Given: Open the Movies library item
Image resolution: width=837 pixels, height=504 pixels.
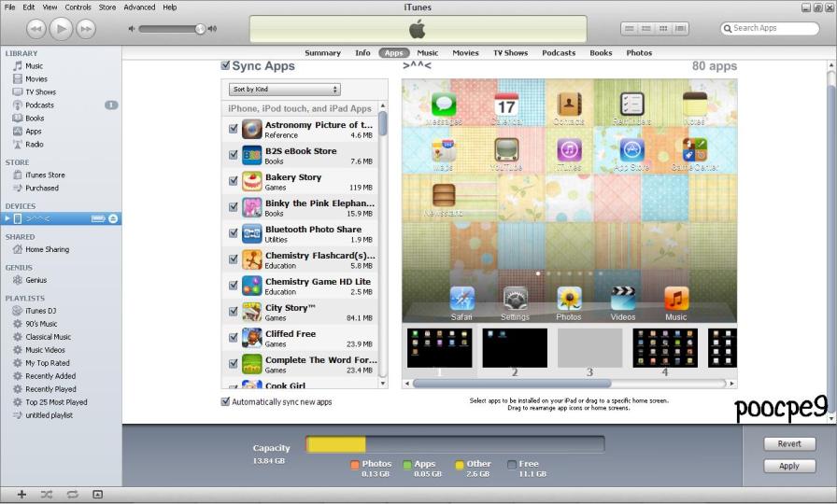Looking at the screenshot, I should [x=36, y=79].
